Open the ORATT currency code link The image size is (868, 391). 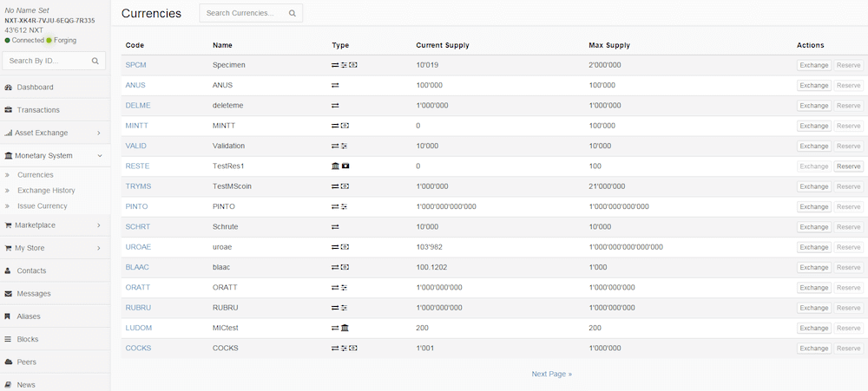tap(138, 287)
